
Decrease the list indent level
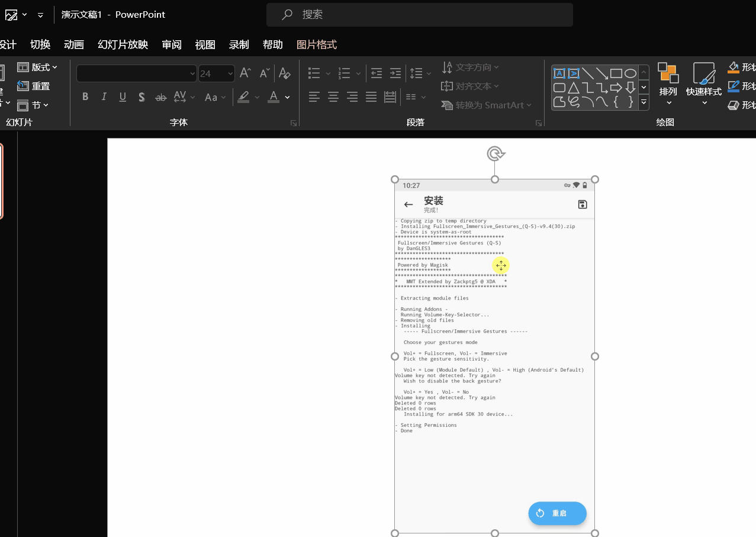coord(377,73)
